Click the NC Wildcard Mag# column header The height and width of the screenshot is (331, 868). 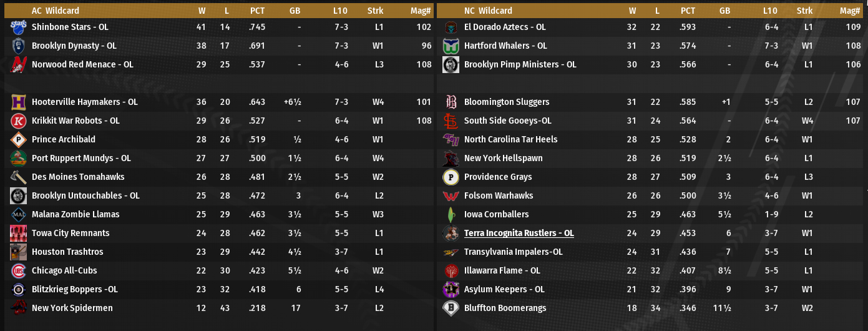(850, 11)
